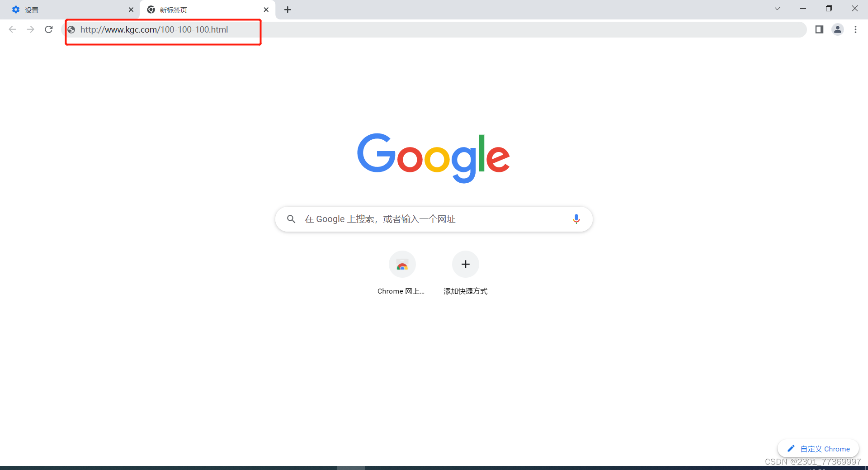
Task: Open a new tab with plus button
Action: (x=288, y=9)
